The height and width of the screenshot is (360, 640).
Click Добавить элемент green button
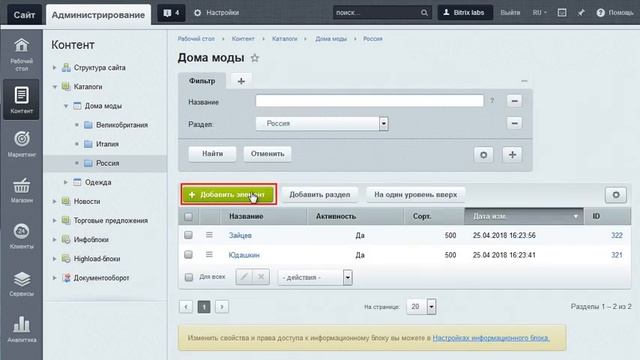tap(229, 195)
